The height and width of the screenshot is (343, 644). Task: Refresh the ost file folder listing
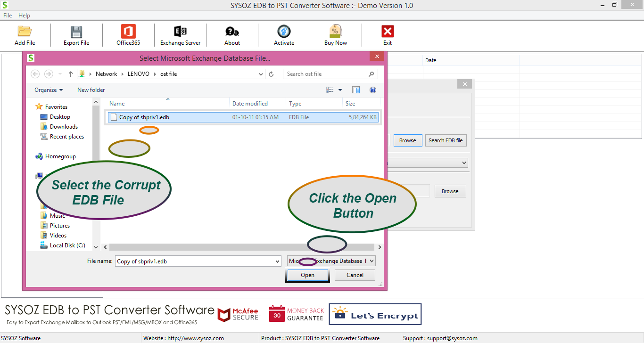[271, 74]
